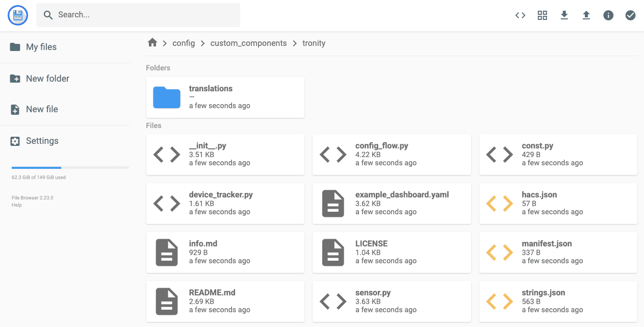This screenshot has width=644, height=327.
Task: Click the storage usage progress bar
Action: coord(70,167)
